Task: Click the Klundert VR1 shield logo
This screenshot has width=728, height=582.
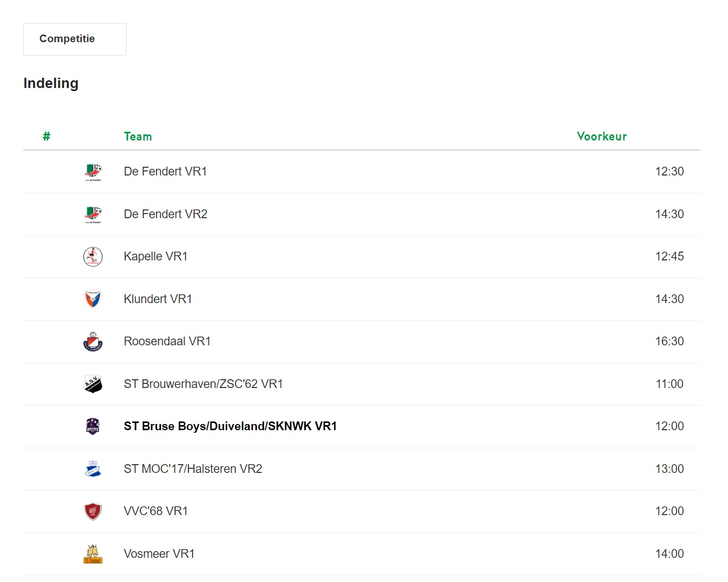Action: (x=93, y=299)
